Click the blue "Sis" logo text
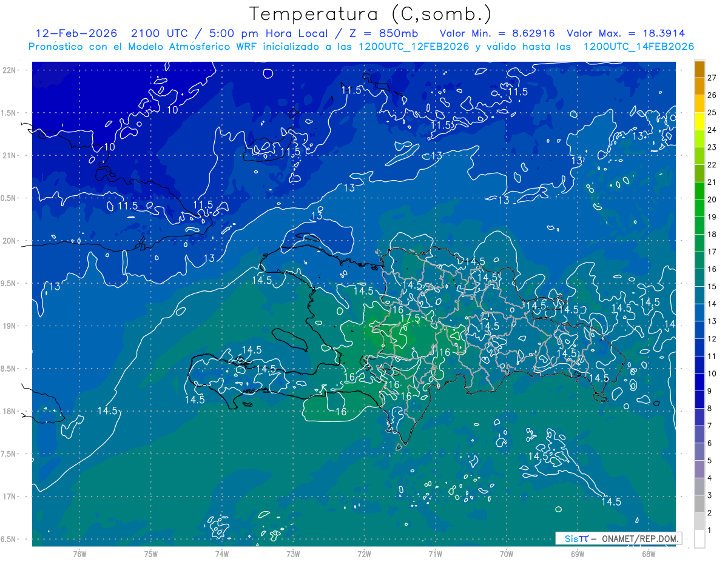Screen dimensions: 728x562 click(572, 538)
